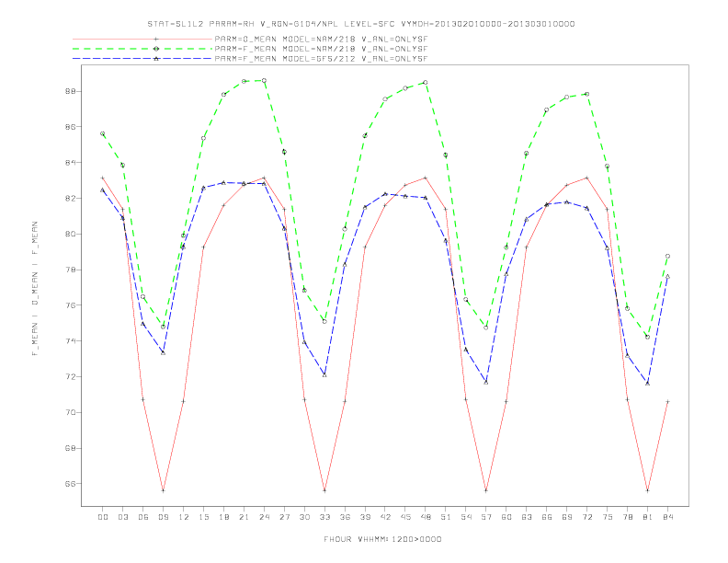This screenshot has width=728, height=563.
Task: Click x-axis tick label 30
Action: coord(304,517)
